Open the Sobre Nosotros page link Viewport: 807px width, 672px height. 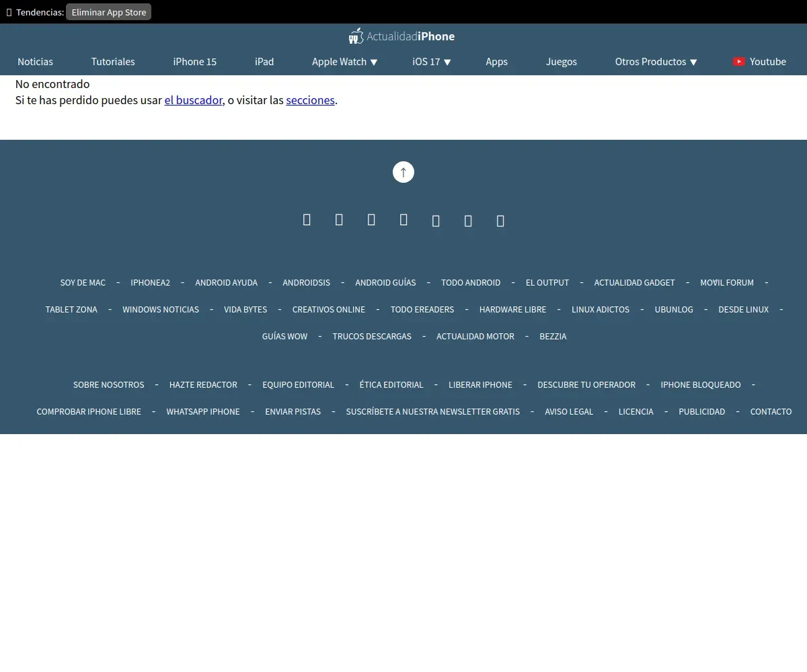(108, 384)
